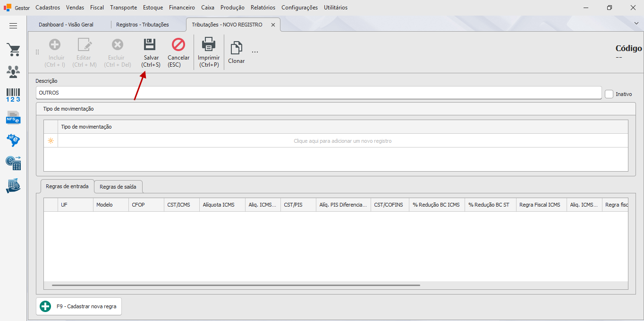Switch to Registros - Tributações tab
Viewport: 644px width, 321px height.
(143, 25)
